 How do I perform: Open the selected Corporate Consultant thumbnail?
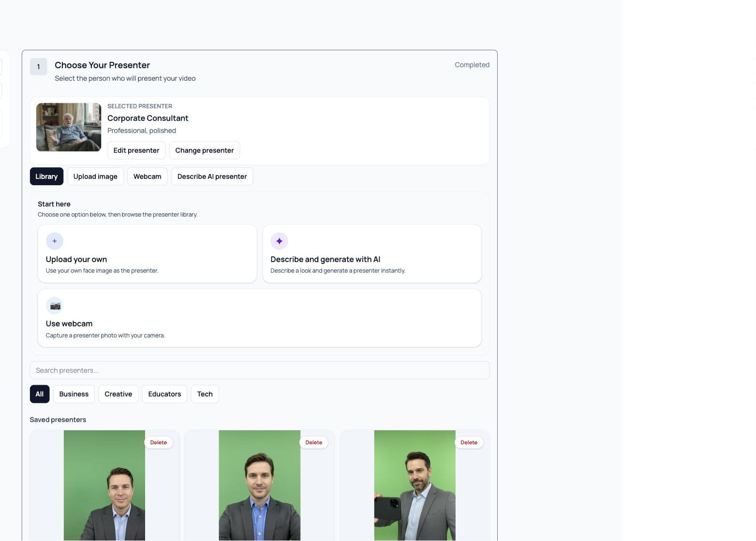[x=69, y=127]
